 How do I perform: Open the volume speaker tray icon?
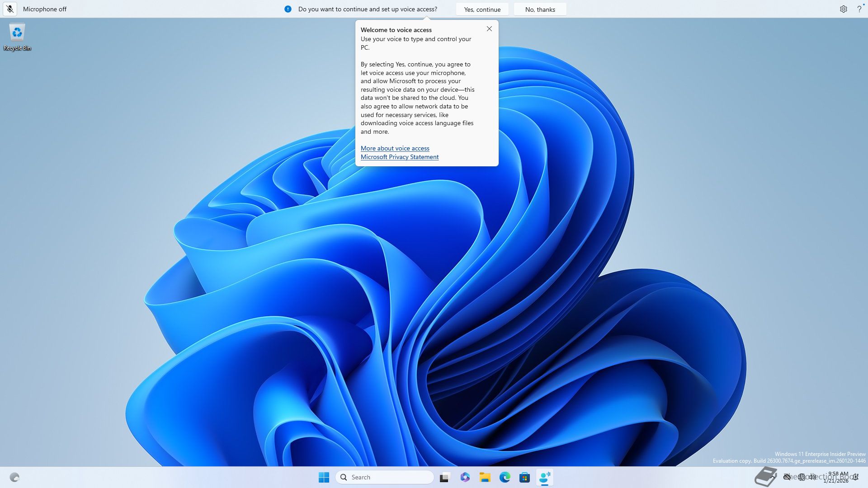[x=812, y=477]
